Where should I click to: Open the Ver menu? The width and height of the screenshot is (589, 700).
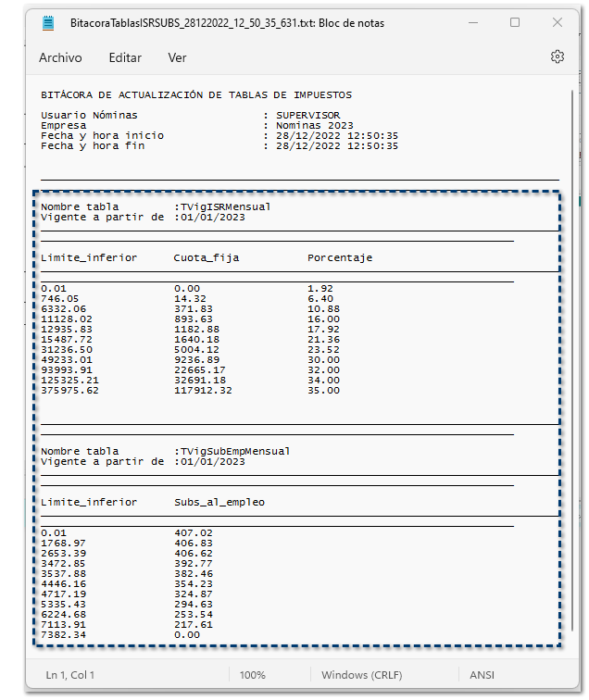click(x=177, y=57)
